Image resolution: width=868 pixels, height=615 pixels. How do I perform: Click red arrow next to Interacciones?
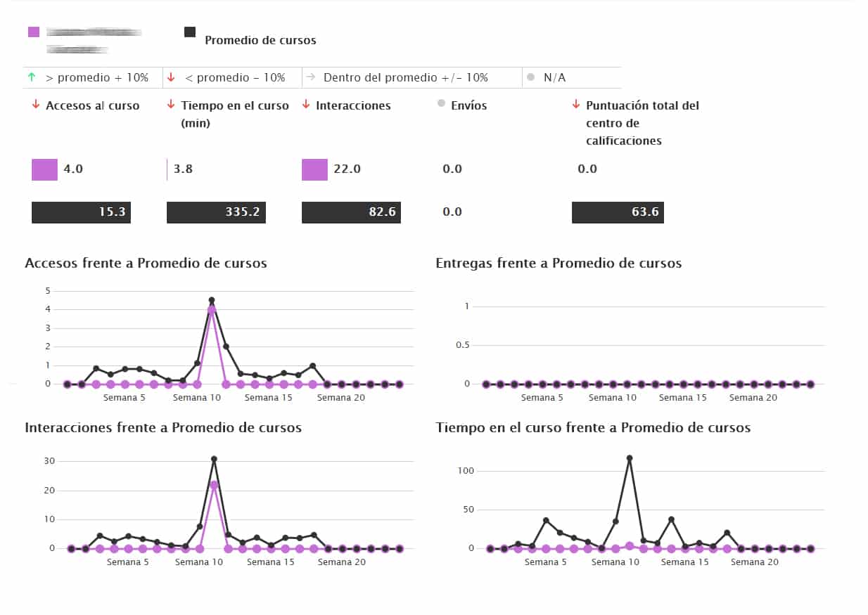(x=305, y=105)
